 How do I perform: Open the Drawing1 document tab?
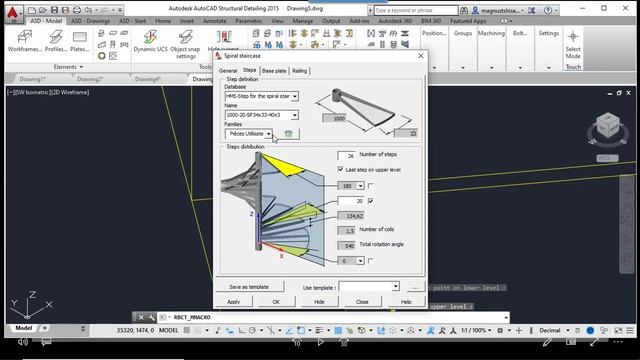[32, 79]
